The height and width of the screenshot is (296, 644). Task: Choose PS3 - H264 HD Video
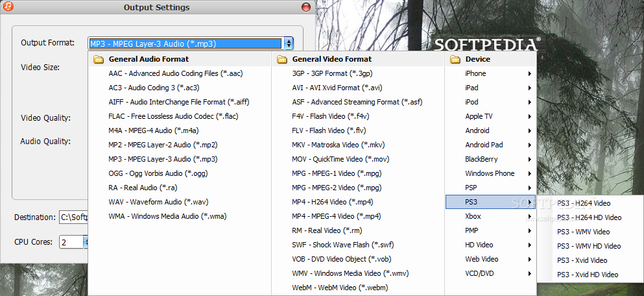pos(589,217)
